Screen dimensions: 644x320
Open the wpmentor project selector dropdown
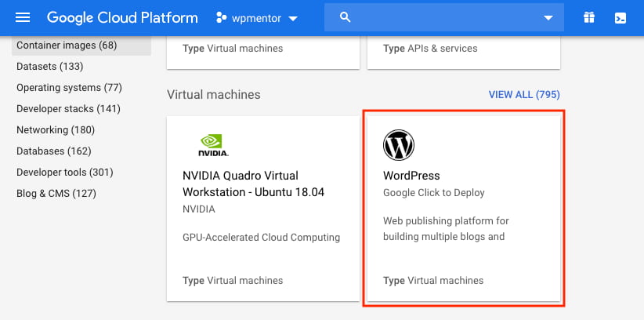click(257, 18)
